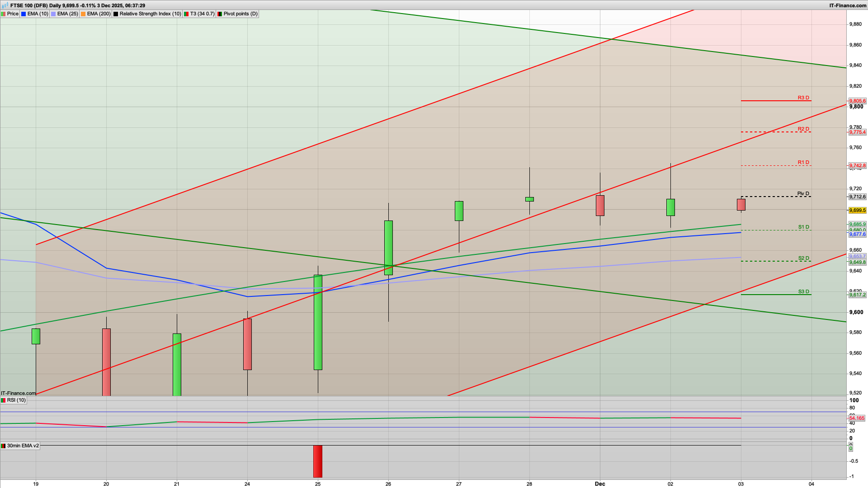This screenshot has width=868, height=488.
Task: Click the EMA (25) lavender color swatch
Action: (x=53, y=14)
